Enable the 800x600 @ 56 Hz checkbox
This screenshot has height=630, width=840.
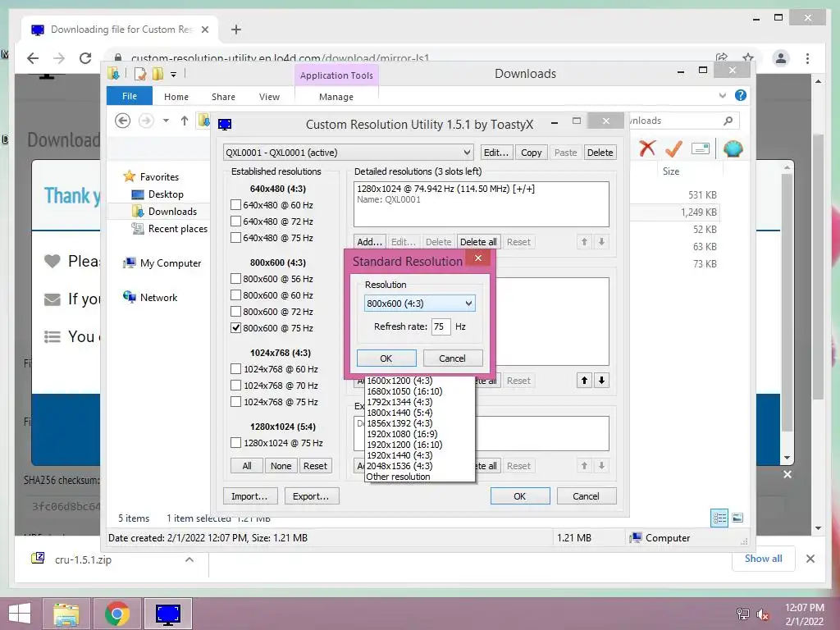pyautogui.click(x=235, y=279)
